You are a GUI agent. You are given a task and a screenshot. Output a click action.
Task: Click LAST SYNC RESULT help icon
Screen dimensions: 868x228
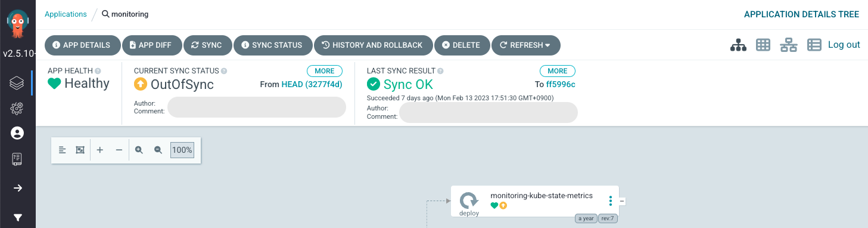point(441,71)
